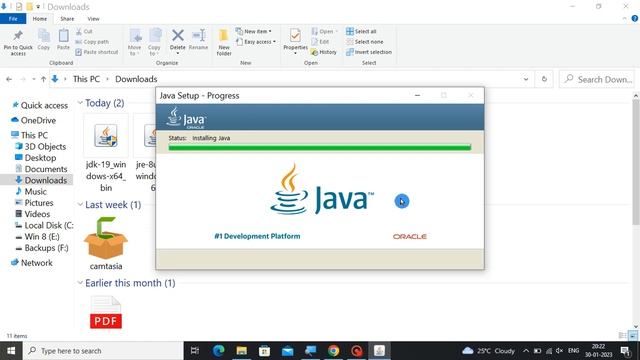The height and width of the screenshot is (360, 640).
Task: Go up one folder level
Action: point(43,79)
